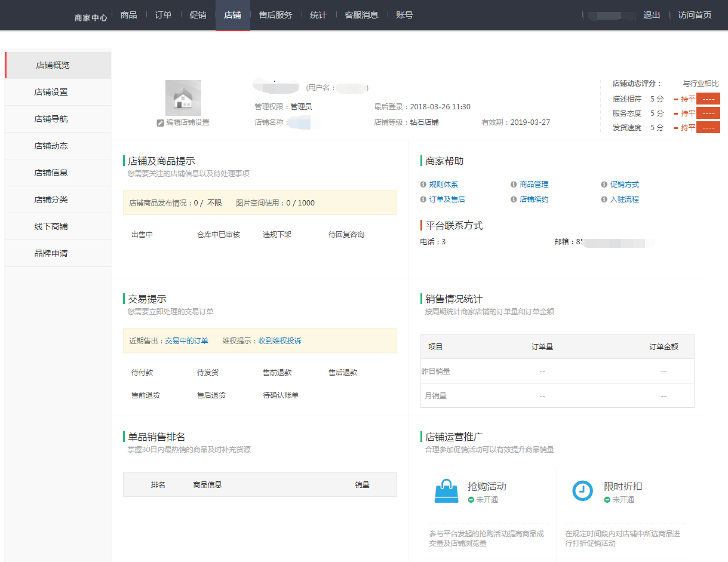
Task: Select the 店铺 top menu tab
Action: pos(233,15)
